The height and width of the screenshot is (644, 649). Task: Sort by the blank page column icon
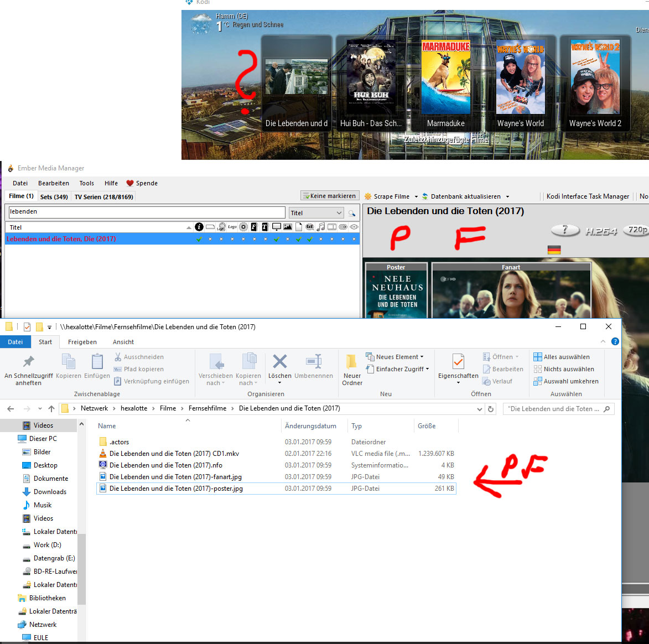pos(298,227)
